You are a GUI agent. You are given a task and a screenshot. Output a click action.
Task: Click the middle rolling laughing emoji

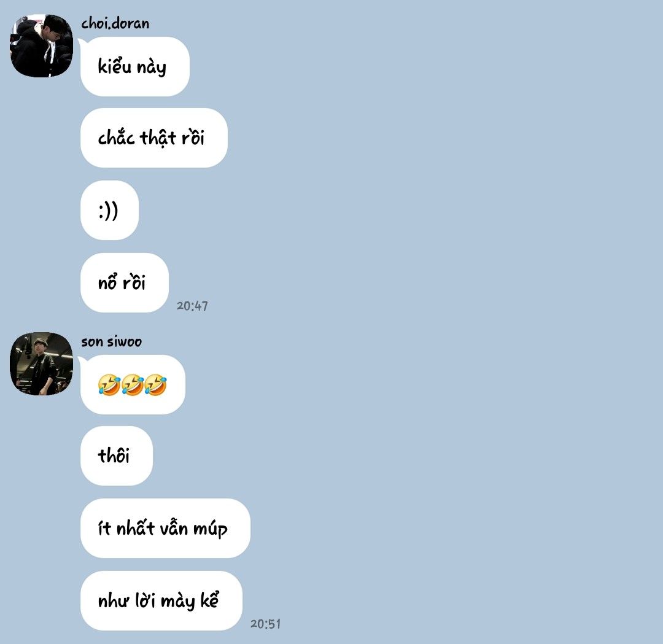click(x=133, y=384)
